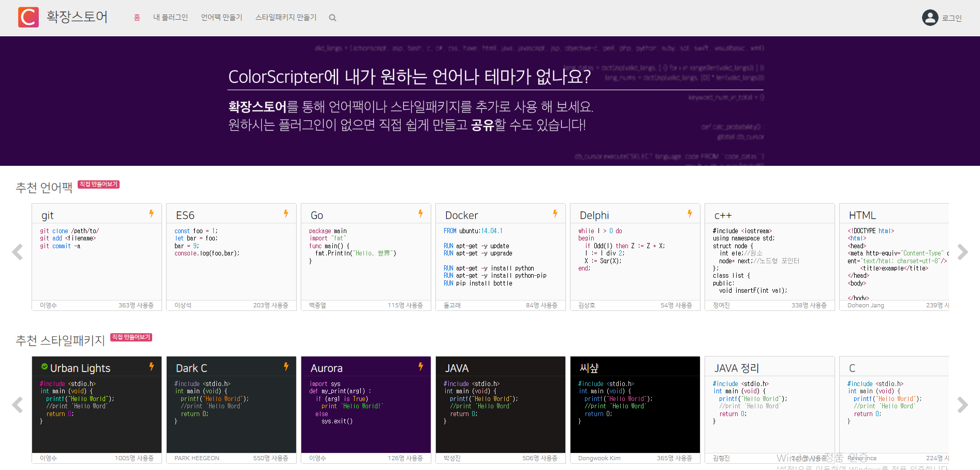
Task: Open the Go language pack title
Action: pyautogui.click(x=317, y=215)
